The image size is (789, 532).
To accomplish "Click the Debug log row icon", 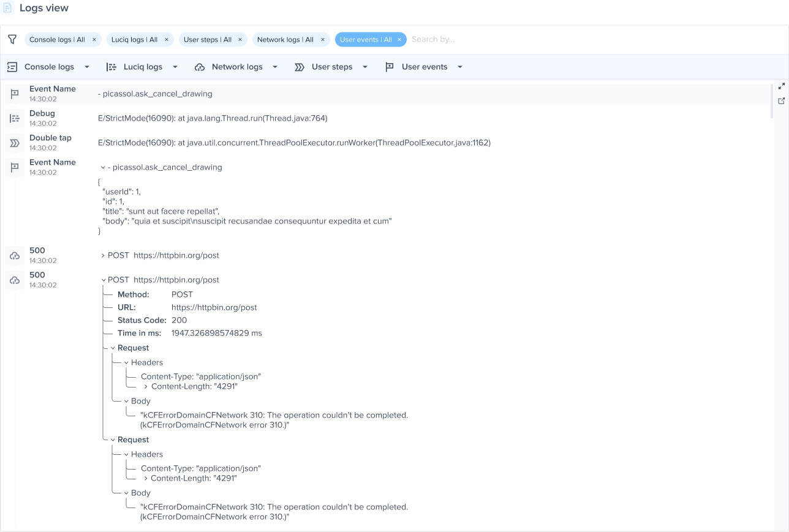I will pyautogui.click(x=15, y=118).
